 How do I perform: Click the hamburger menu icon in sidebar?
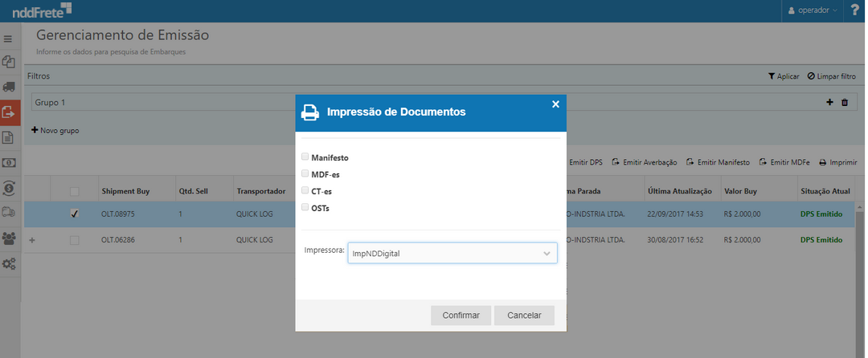pyautogui.click(x=9, y=39)
